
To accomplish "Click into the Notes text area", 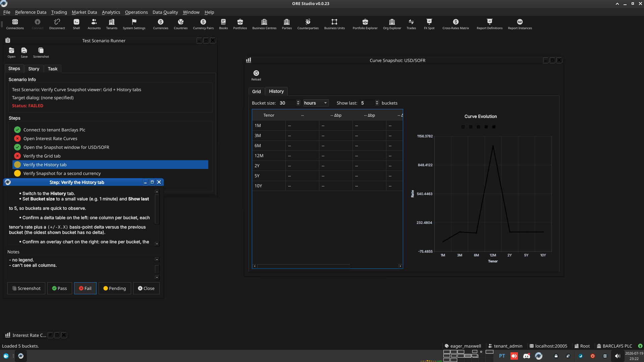I will click(80, 268).
